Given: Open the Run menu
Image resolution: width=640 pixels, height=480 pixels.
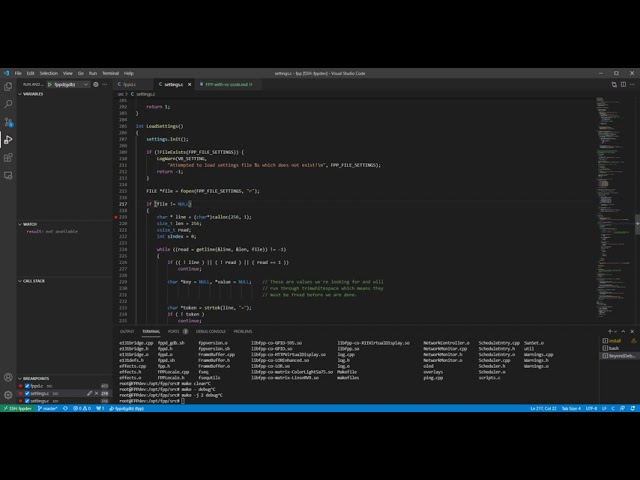Looking at the screenshot, I should (93, 73).
